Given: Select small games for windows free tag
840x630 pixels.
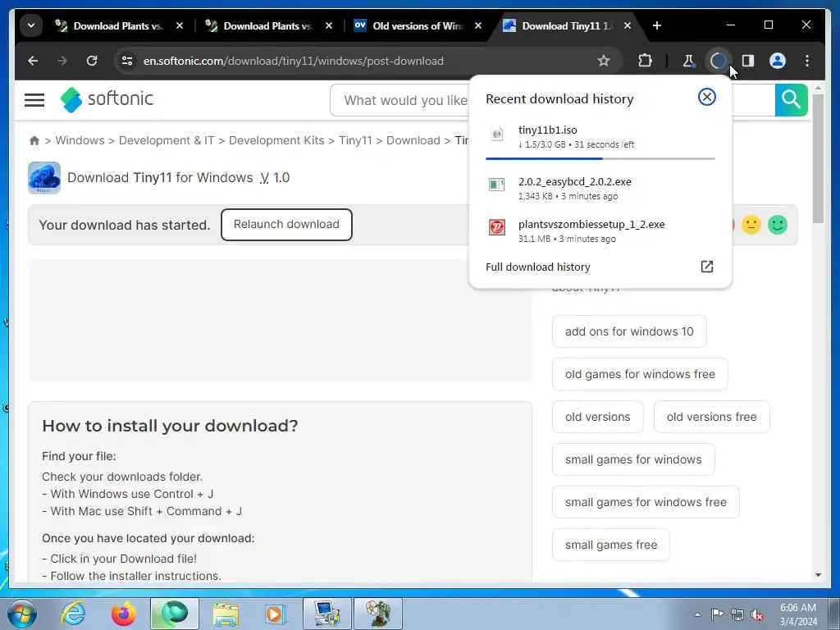Looking at the screenshot, I should click(646, 502).
